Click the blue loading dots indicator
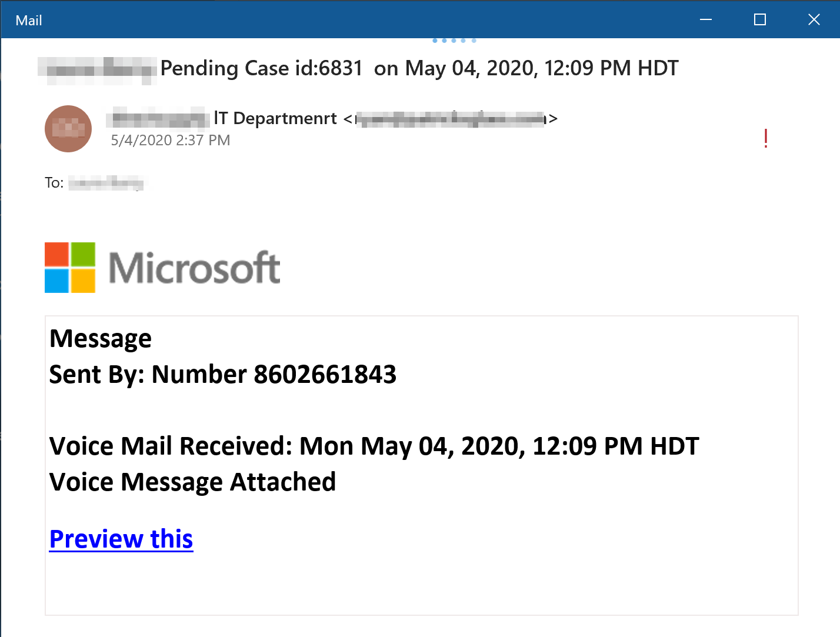The width and height of the screenshot is (840, 637). pos(454,41)
